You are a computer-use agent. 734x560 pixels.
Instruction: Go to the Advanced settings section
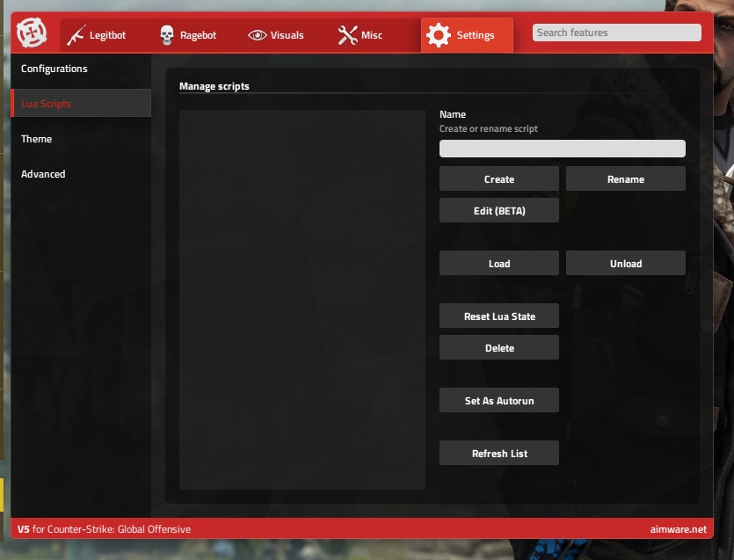[x=43, y=174]
